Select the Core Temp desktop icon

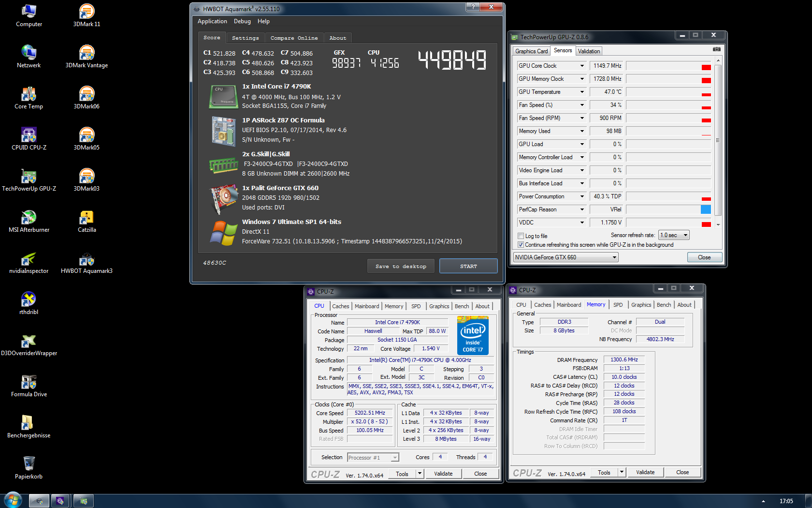click(29, 98)
